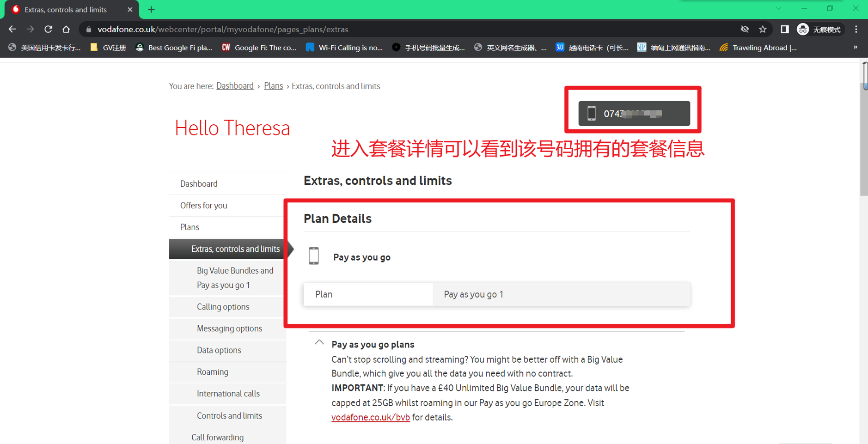Show more bookmarks overflow chevron
The height and width of the screenshot is (444, 868).
pyautogui.click(x=855, y=48)
